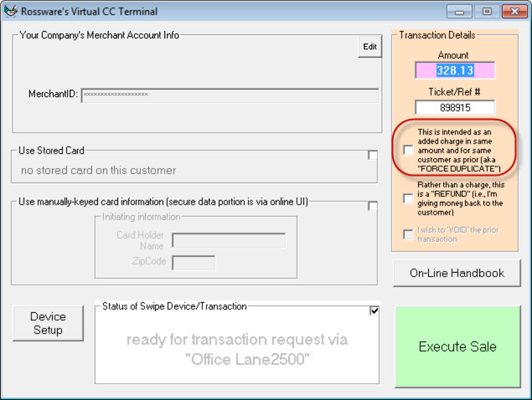532x400 pixels.
Task: Toggle the VOID prior transaction checkbox
Action: [x=408, y=234]
